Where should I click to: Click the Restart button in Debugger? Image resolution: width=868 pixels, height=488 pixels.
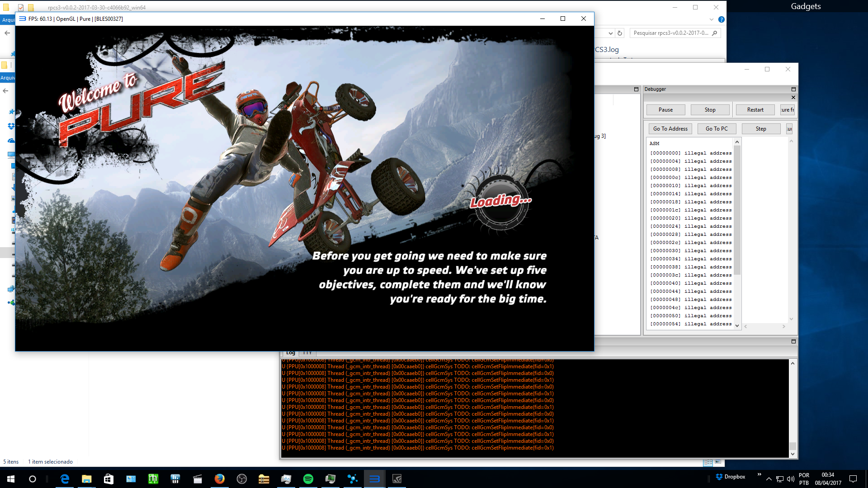point(755,110)
